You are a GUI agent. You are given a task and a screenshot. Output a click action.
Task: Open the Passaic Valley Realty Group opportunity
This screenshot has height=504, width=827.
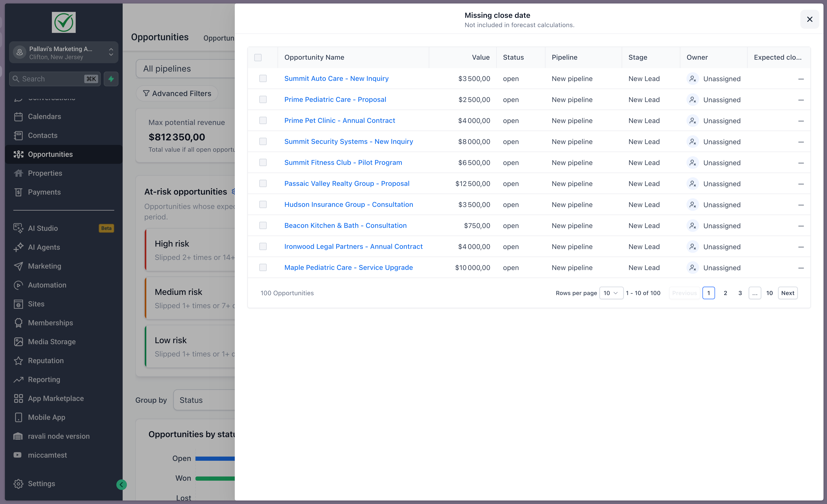(x=347, y=183)
